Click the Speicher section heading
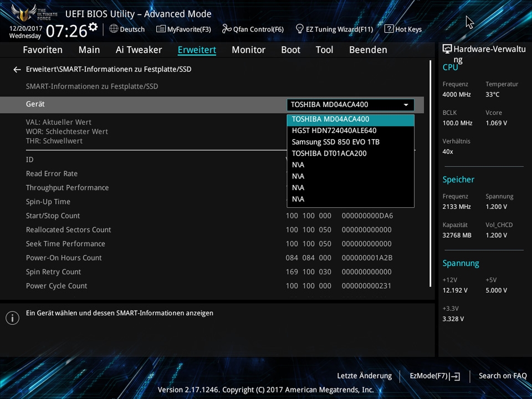 tap(458, 180)
